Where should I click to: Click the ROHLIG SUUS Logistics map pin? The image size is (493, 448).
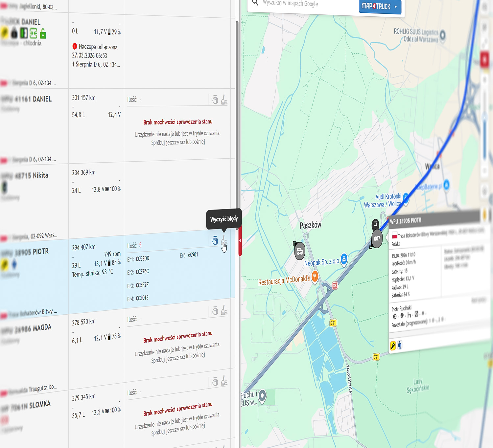(442, 35)
